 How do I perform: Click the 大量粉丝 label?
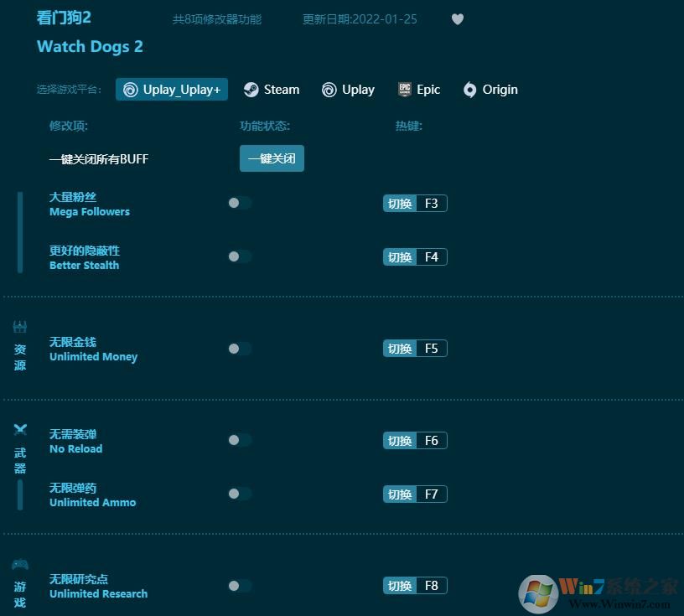click(73, 197)
